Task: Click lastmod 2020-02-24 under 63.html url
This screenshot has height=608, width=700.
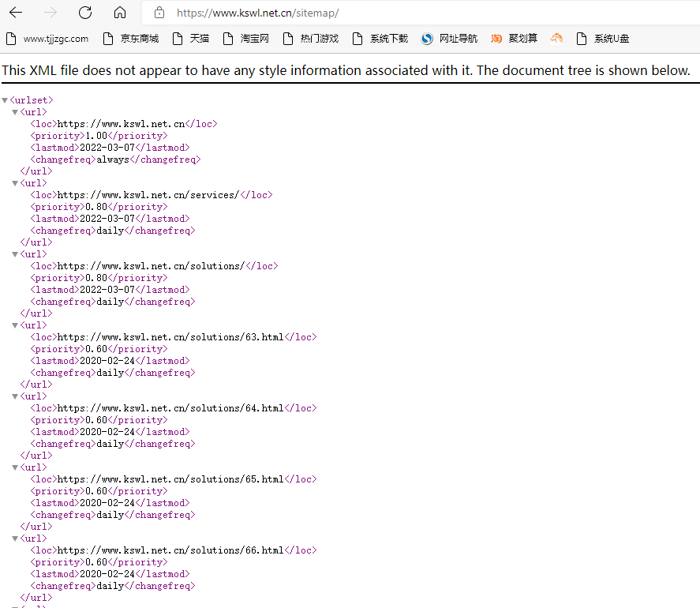Action: 107,361
